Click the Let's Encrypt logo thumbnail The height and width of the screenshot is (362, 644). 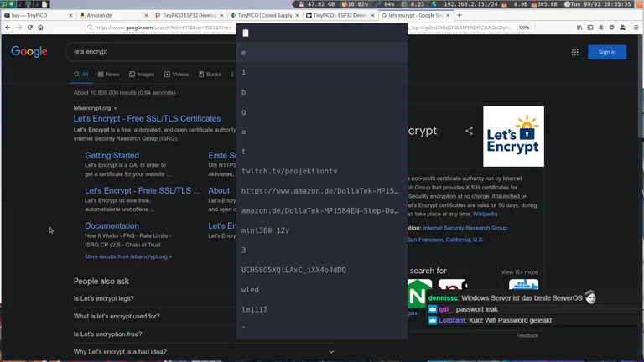(513, 136)
